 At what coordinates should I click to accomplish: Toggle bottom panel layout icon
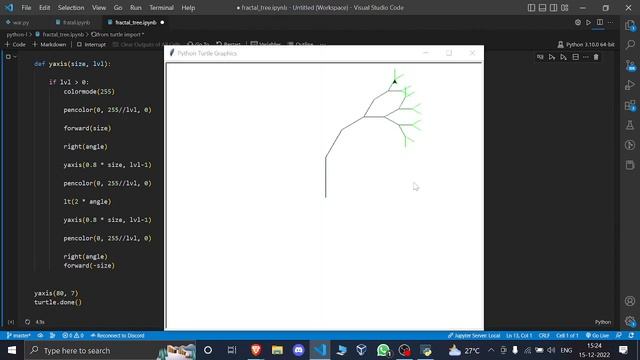point(542,8)
